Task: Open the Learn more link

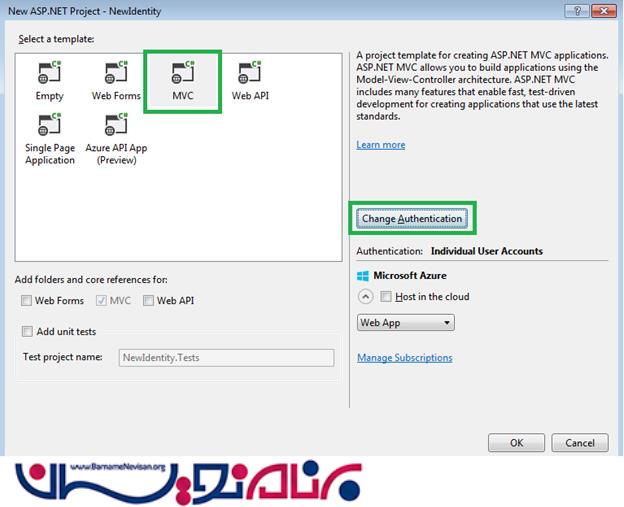Action: 381,145
